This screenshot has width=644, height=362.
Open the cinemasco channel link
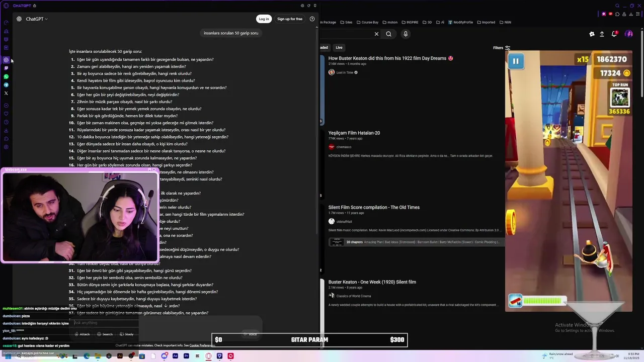pos(344,147)
